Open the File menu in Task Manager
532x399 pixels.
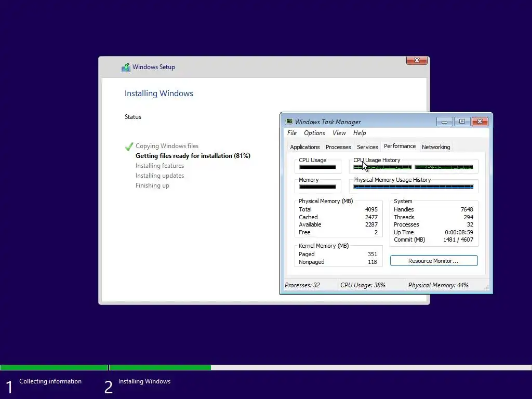(292, 133)
